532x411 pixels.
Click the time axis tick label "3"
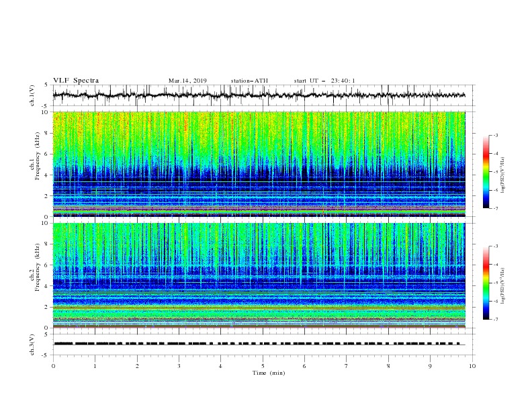(179, 366)
